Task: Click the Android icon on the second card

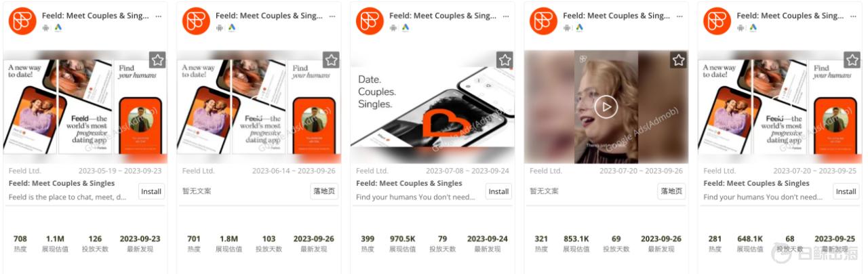Action: pos(220,28)
